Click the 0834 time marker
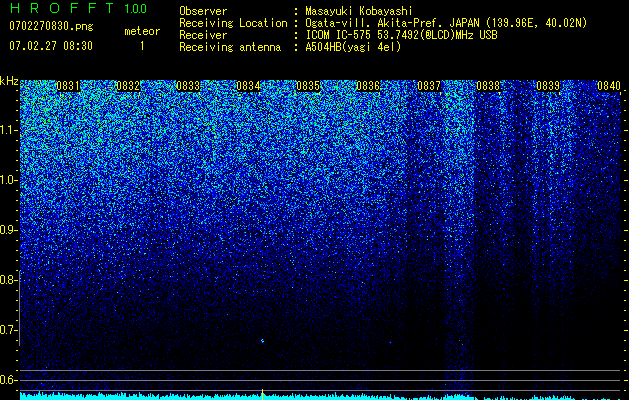Screen dimensions: 629x400 point(248,86)
